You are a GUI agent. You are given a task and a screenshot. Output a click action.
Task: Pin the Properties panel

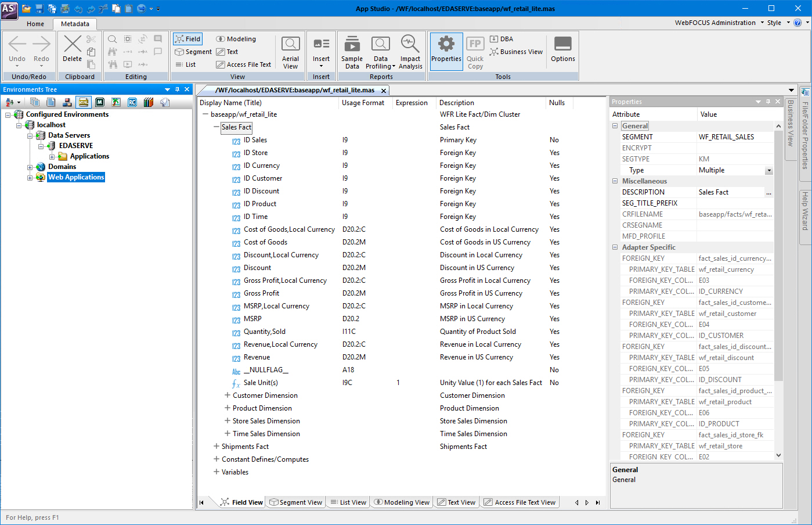(768, 102)
